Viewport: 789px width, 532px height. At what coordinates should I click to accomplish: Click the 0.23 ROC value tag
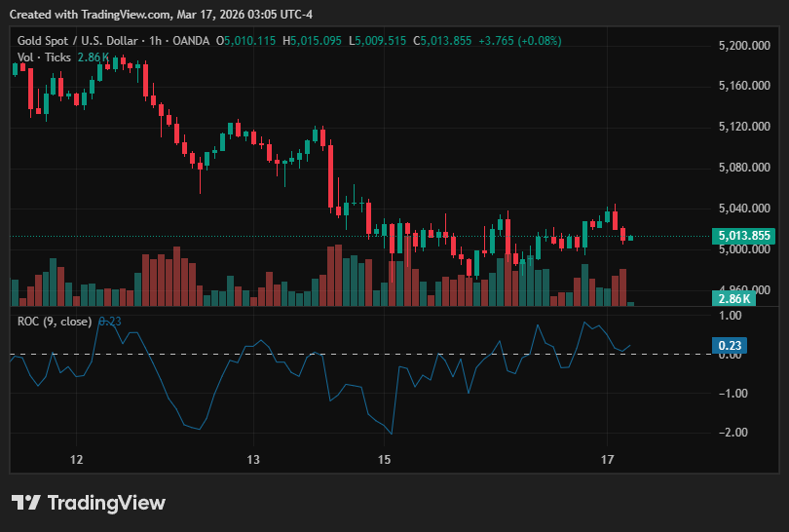click(730, 345)
